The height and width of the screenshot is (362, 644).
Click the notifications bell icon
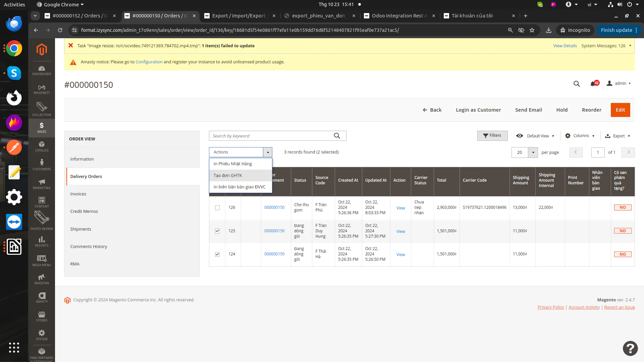coord(593,83)
